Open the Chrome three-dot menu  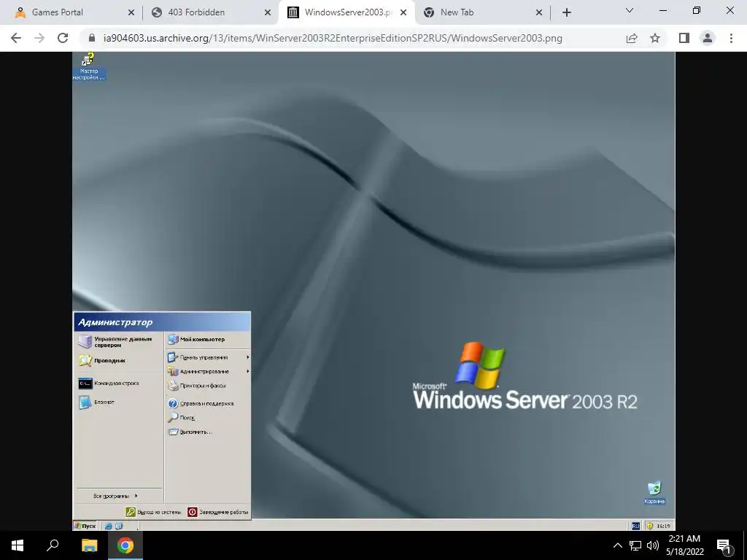[x=731, y=38]
